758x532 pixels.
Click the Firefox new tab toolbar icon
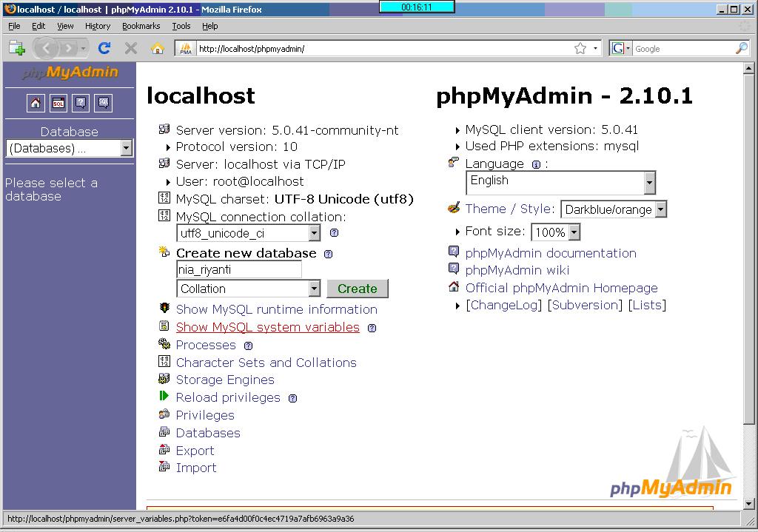coord(16,48)
